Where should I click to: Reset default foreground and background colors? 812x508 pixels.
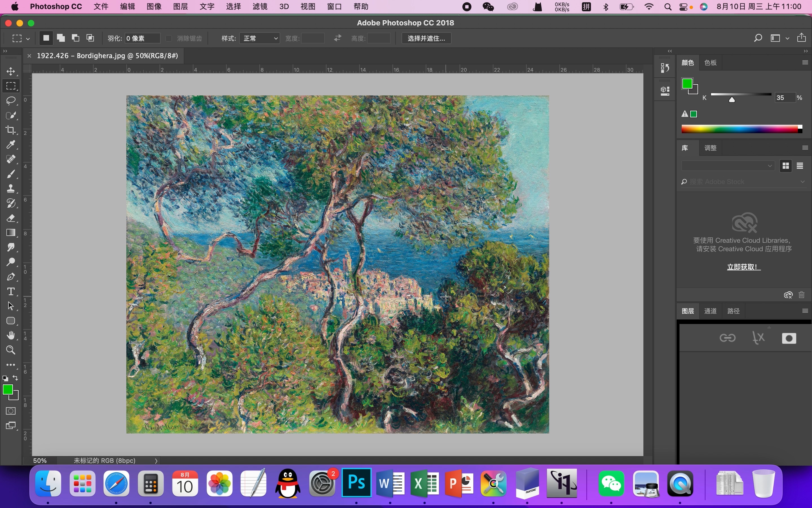pyautogui.click(x=5, y=378)
